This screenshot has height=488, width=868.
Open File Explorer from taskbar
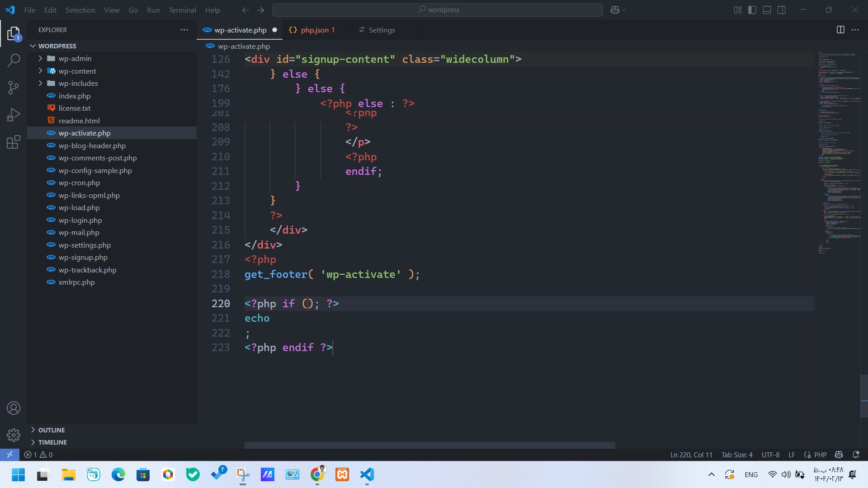[x=69, y=474]
